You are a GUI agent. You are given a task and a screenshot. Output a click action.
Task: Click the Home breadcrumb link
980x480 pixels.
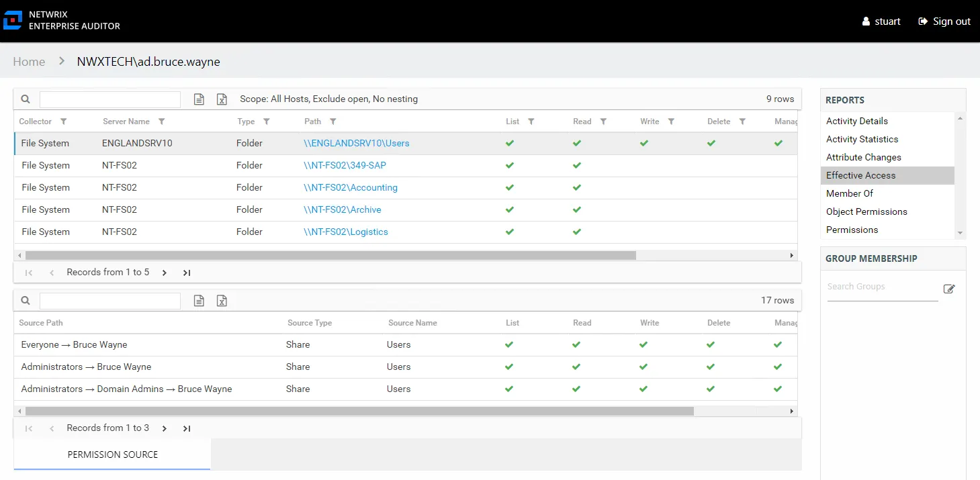[x=29, y=62]
